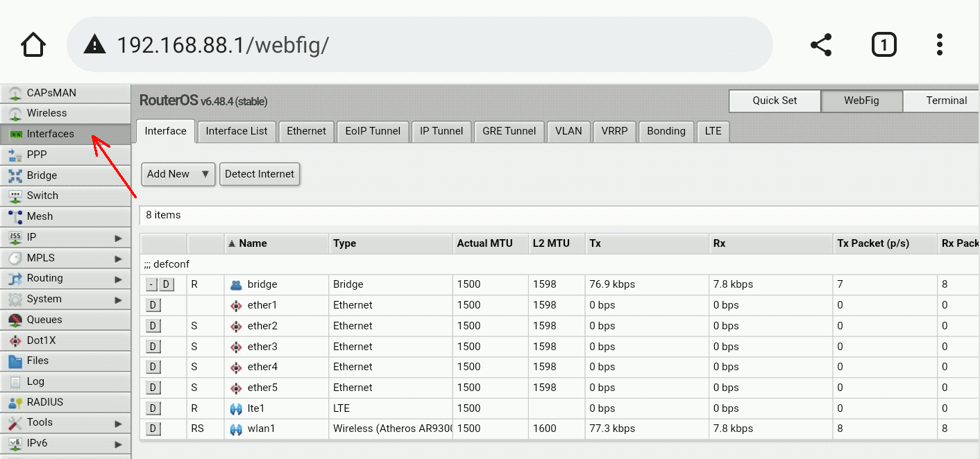Open CAPsMAN in the sidebar
Viewport: 980px width, 459px height.
point(65,93)
